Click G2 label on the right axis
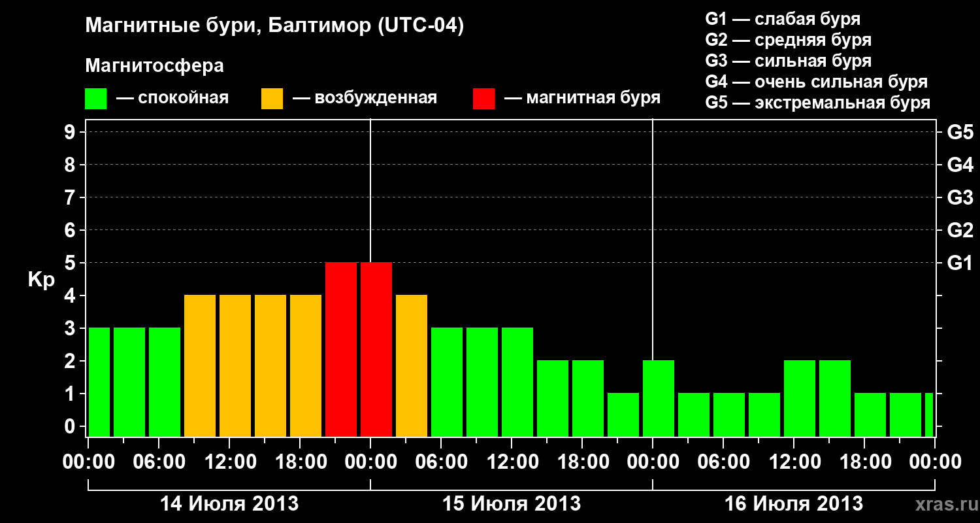Screen dimensions: 980x523 point(960,231)
